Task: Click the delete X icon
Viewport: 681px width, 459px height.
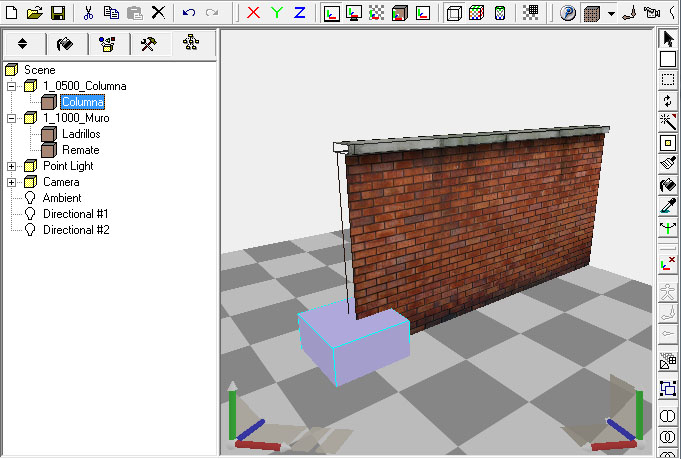Action: coord(158,13)
